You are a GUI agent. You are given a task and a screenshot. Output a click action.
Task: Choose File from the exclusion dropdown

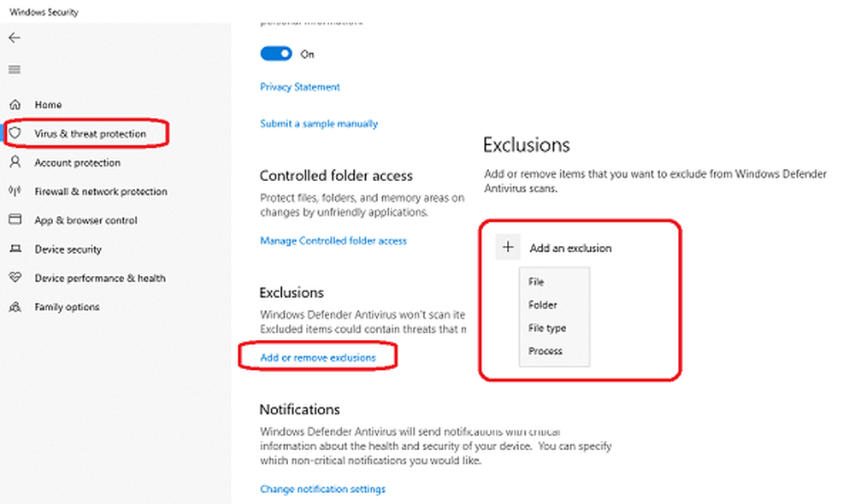click(536, 282)
